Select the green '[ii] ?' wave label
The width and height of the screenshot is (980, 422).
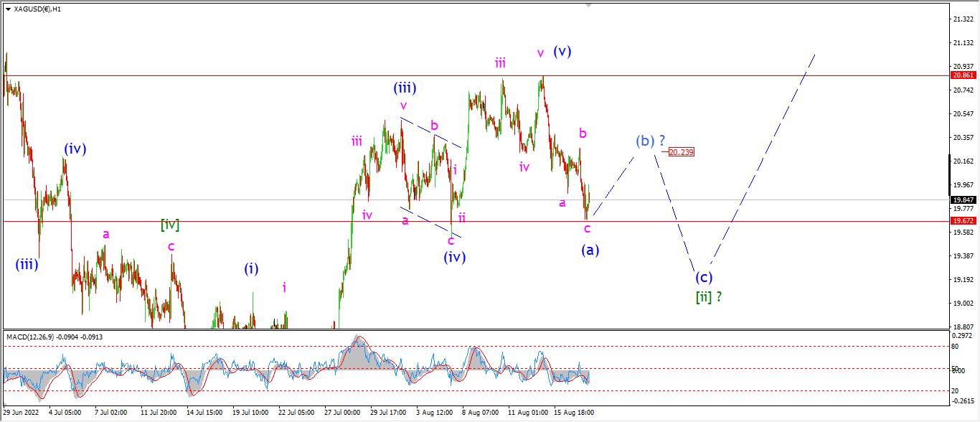(x=708, y=296)
